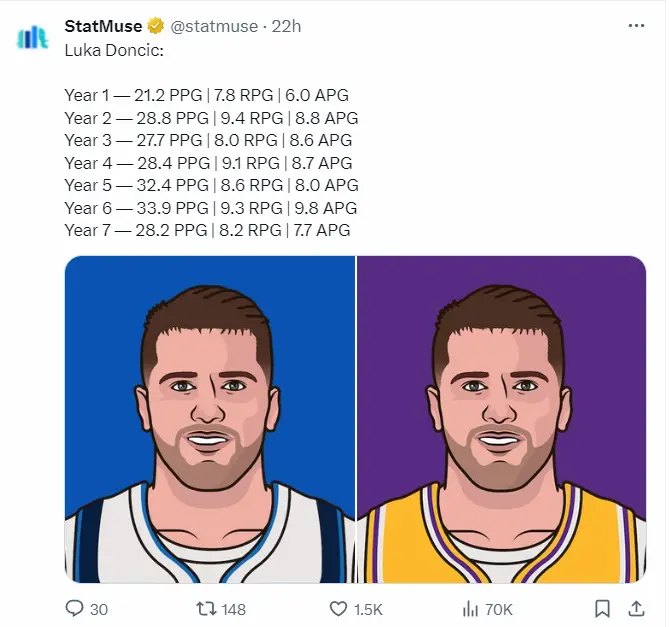Image resolution: width=669 pixels, height=627 pixels.
Task: Click the reply speech bubble icon
Action: pos(74,608)
